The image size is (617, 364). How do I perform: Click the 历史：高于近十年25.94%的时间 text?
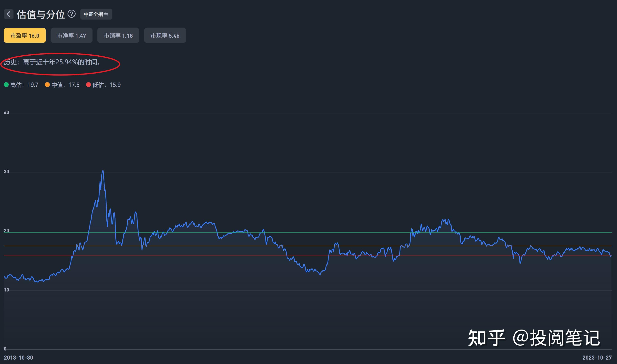coord(53,62)
